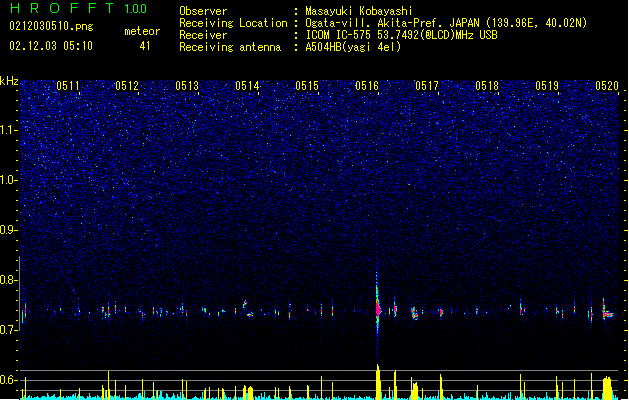Click the 'Receiving Location' label

click(233, 23)
